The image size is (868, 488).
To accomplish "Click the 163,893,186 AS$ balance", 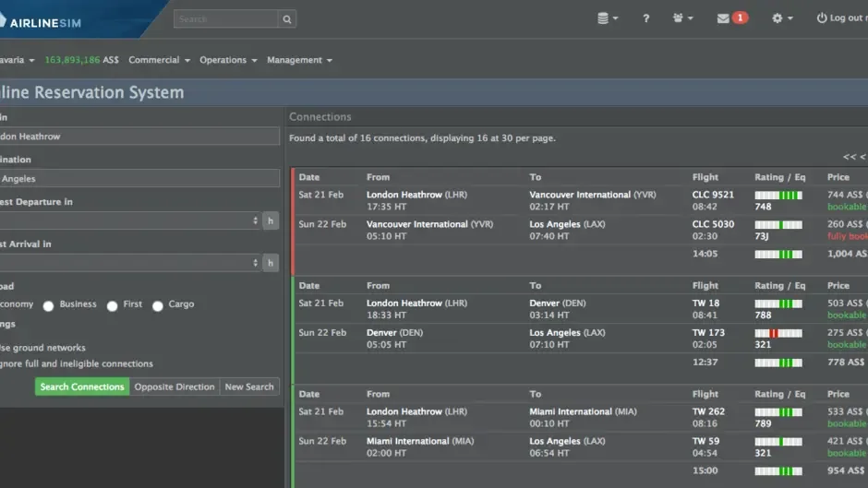I will [81, 60].
